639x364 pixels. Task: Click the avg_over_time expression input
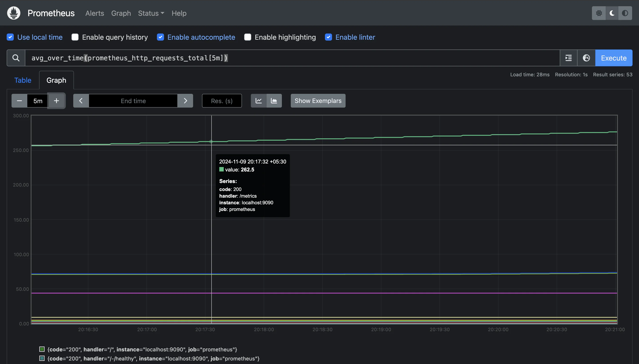point(292,58)
